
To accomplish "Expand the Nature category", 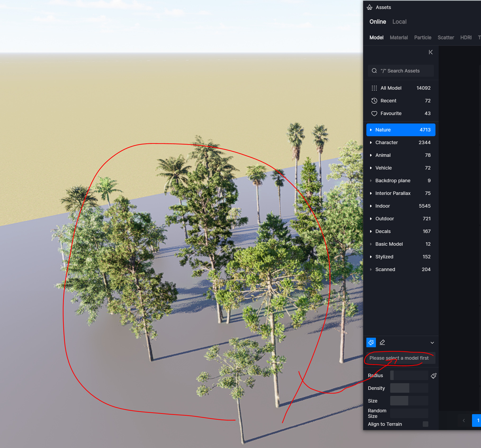I will click(371, 130).
